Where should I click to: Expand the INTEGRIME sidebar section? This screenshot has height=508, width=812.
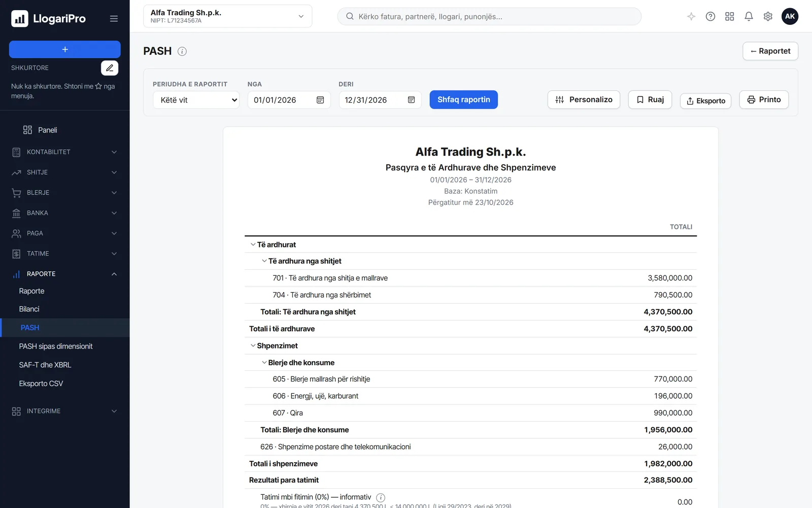click(64, 411)
